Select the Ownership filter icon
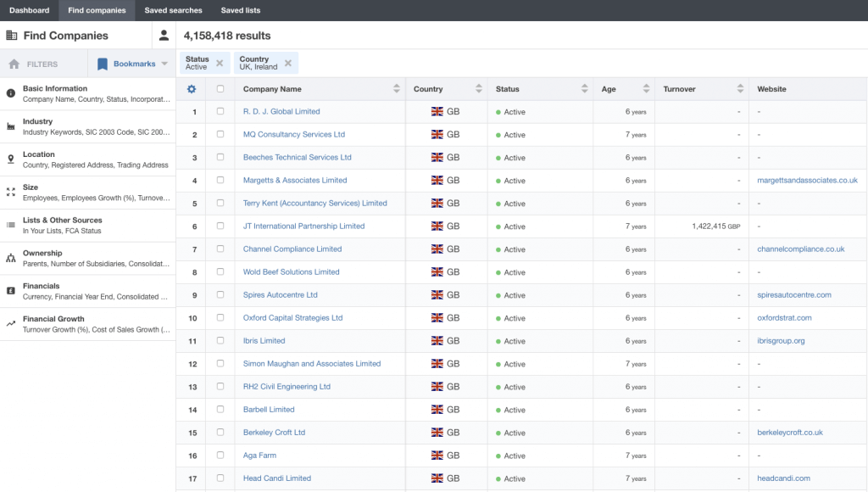Image resolution: width=868 pixels, height=492 pixels. click(10, 254)
